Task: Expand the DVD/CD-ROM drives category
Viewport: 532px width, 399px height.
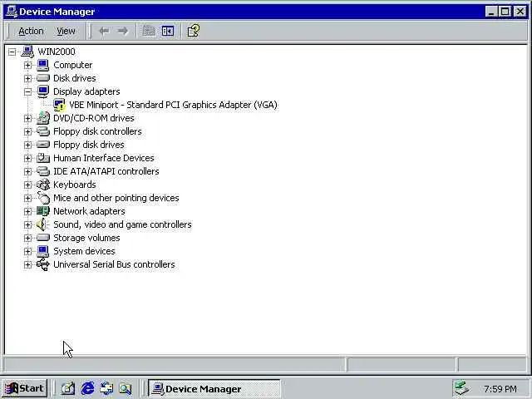Action: [27, 118]
